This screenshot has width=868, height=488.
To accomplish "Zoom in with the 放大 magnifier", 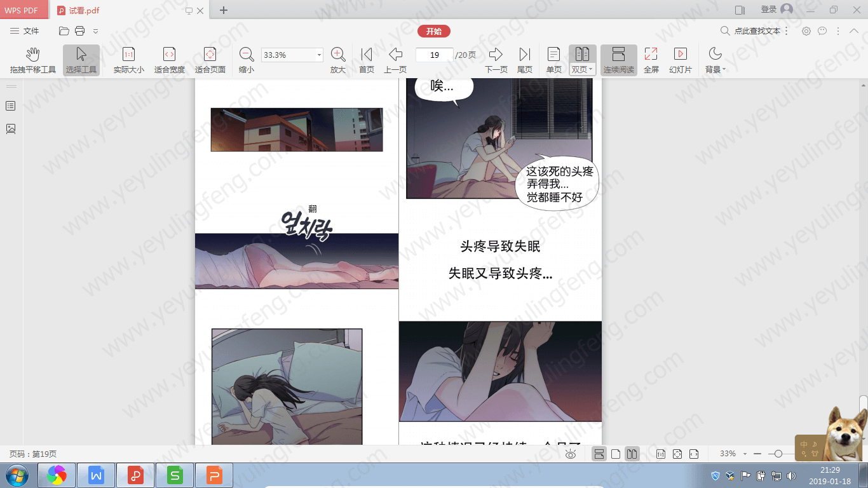I will click(x=338, y=60).
